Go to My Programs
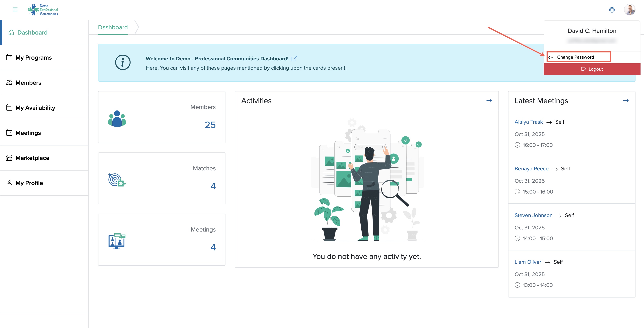Image resolution: width=644 pixels, height=328 pixels. pyautogui.click(x=44, y=58)
